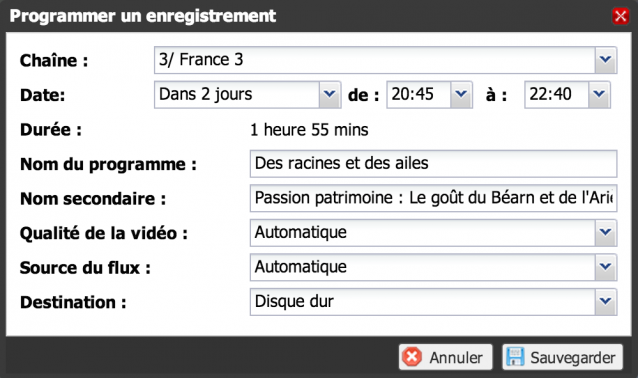Click the Nom du programme : label

(108, 165)
